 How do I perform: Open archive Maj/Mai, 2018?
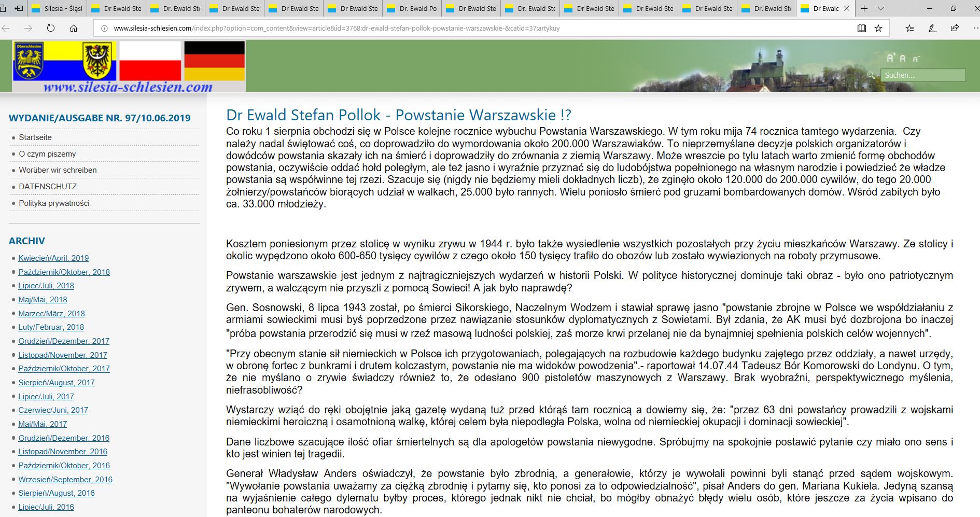coord(43,300)
